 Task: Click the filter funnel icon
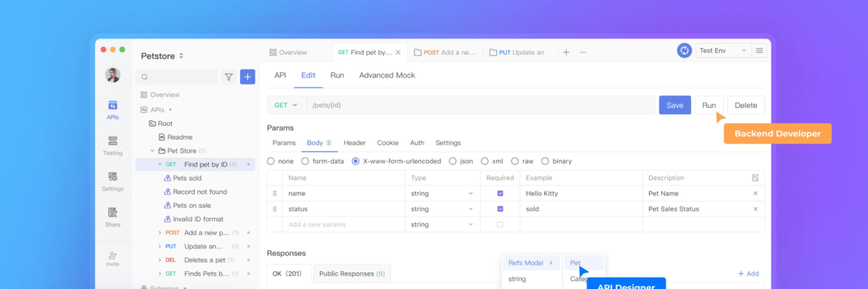point(229,77)
